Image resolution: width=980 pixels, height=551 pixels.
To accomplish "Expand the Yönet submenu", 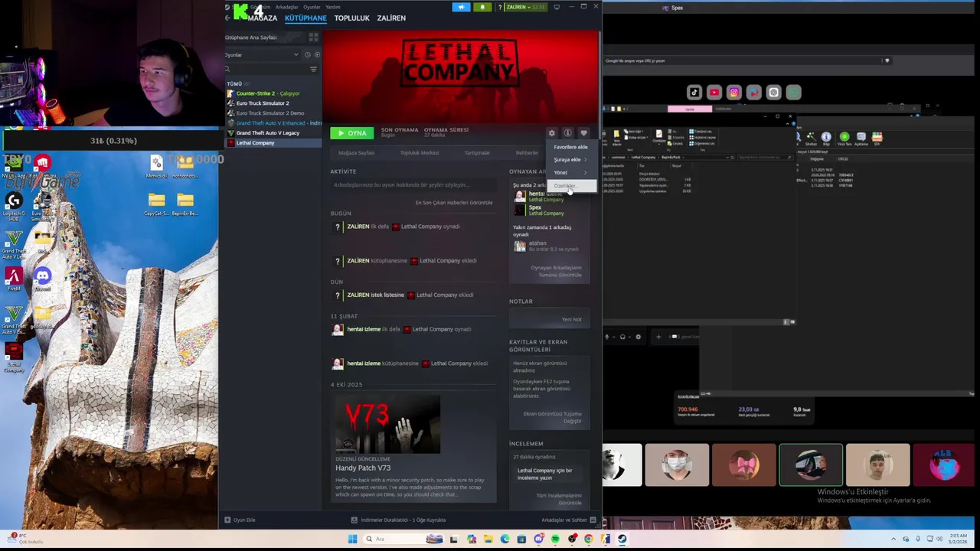I will pyautogui.click(x=570, y=172).
